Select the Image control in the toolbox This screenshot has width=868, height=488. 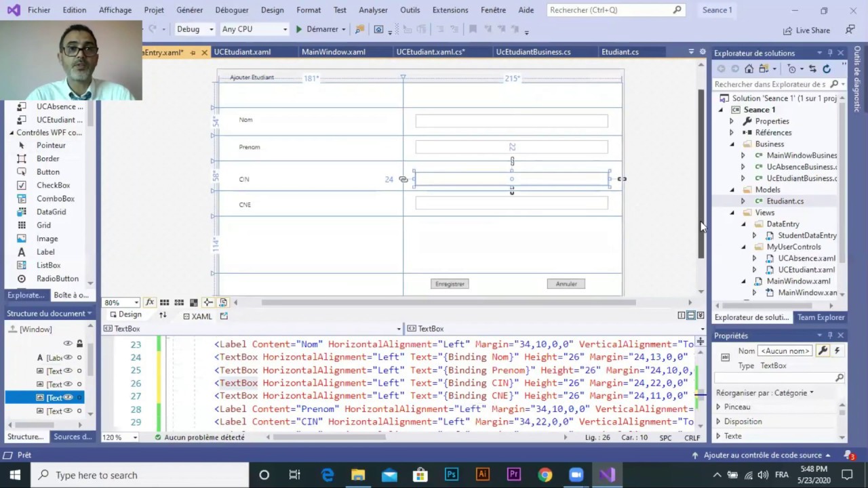[x=47, y=239]
